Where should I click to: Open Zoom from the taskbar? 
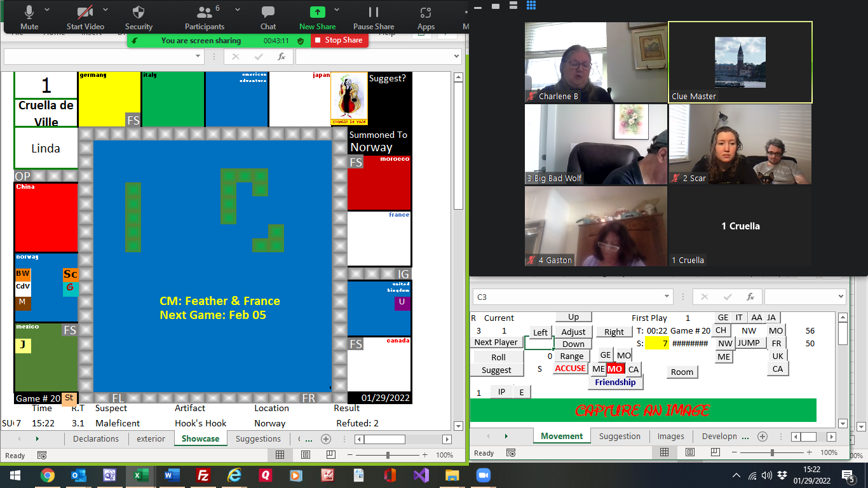coord(483,475)
